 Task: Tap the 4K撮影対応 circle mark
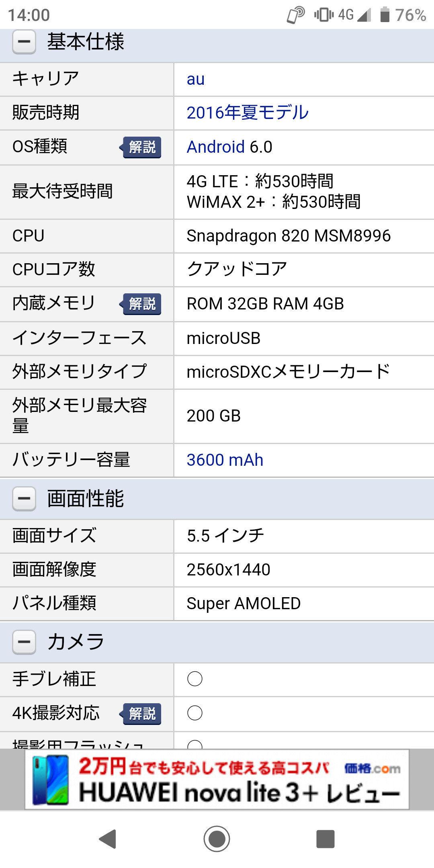click(195, 713)
